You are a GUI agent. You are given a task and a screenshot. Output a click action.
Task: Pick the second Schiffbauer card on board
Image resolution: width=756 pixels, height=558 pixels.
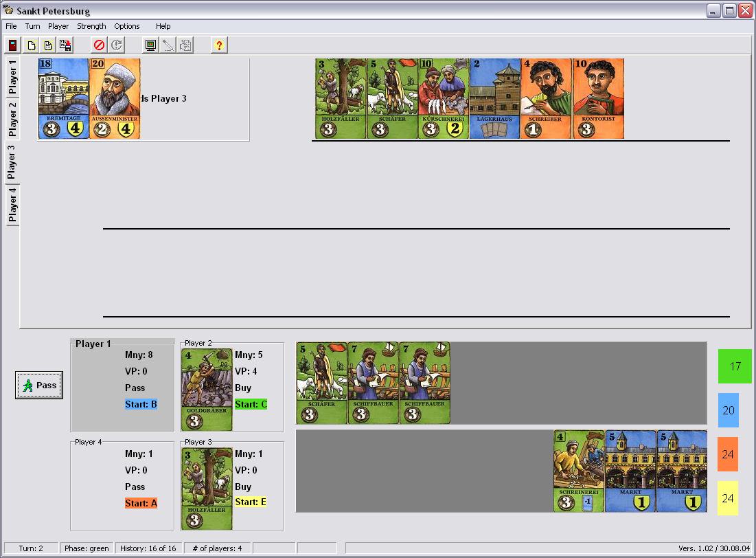click(x=425, y=383)
